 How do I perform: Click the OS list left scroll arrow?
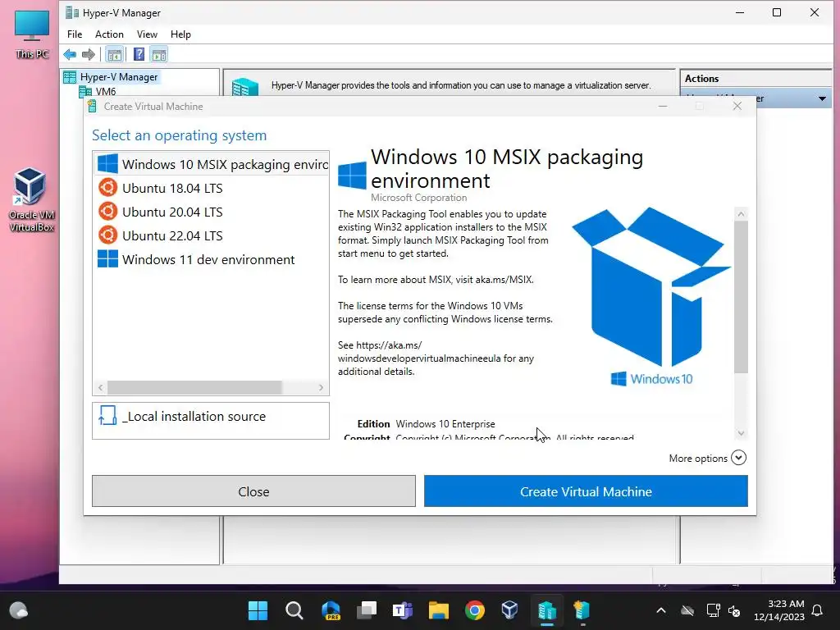(x=100, y=387)
